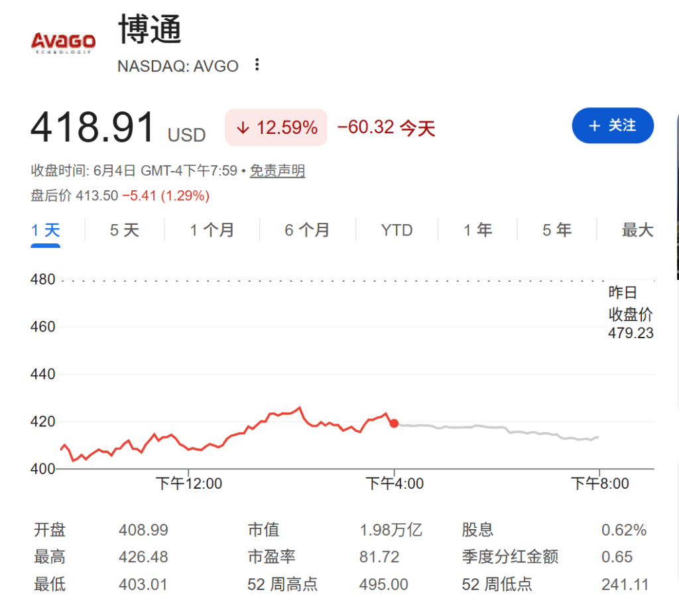The height and width of the screenshot is (616, 679).
Task: Click the 昨日收盘价 479.23 label
Action: (x=631, y=312)
